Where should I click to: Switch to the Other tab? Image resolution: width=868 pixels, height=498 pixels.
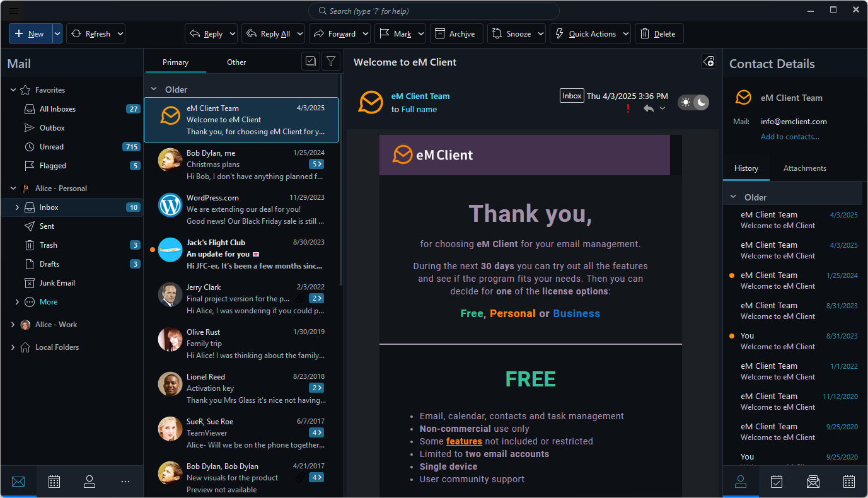pyautogui.click(x=236, y=62)
